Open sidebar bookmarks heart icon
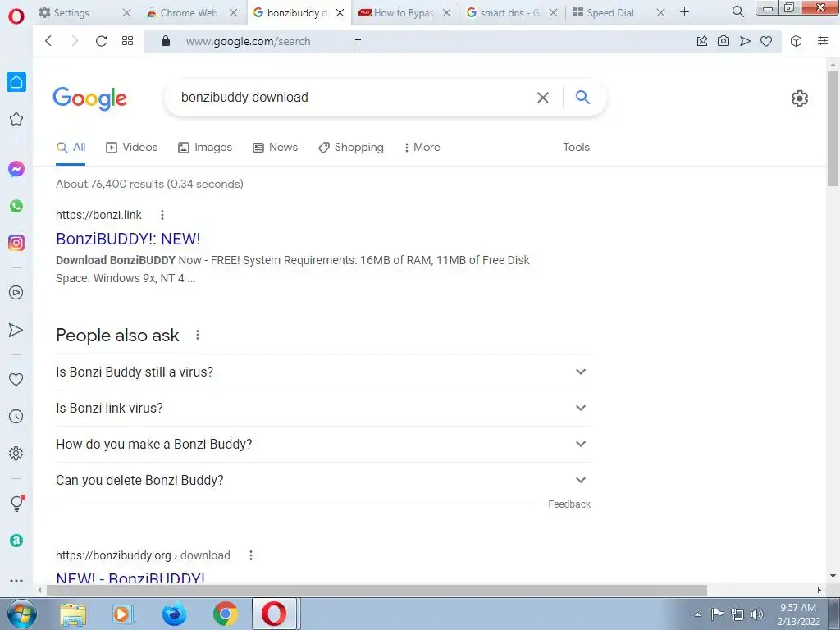The height and width of the screenshot is (630, 840). pos(16,379)
